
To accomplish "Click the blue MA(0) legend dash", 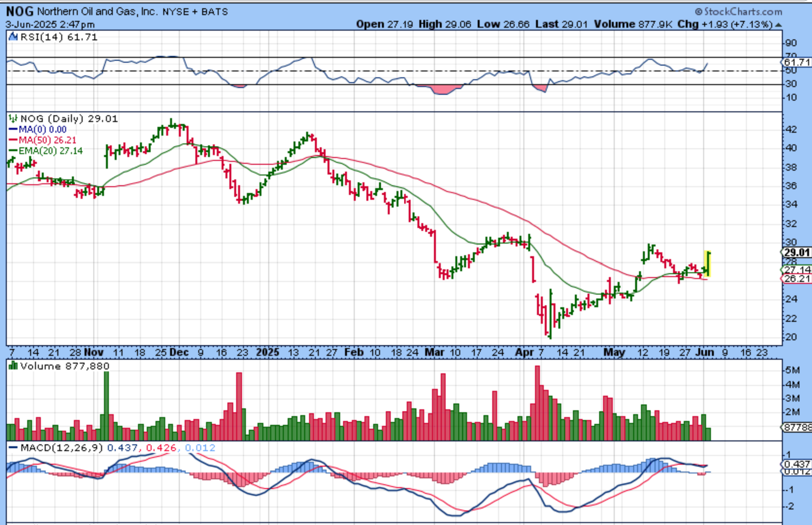I will coord(13,129).
